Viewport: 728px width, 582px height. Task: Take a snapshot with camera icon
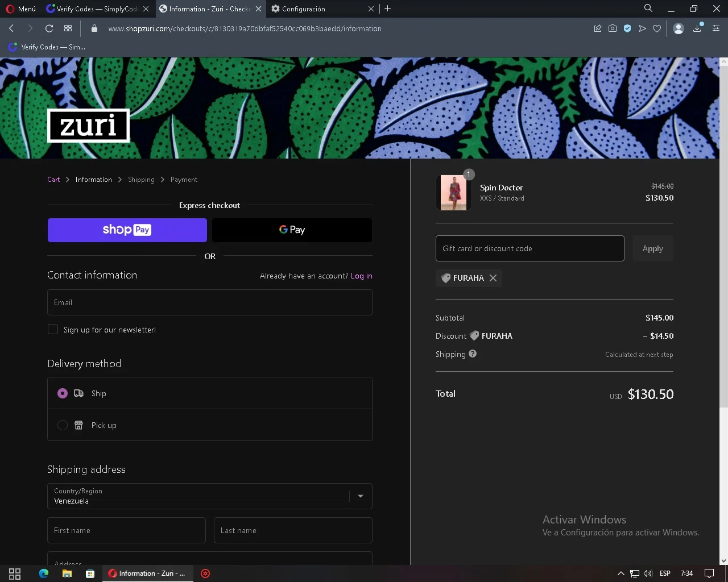[613, 28]
